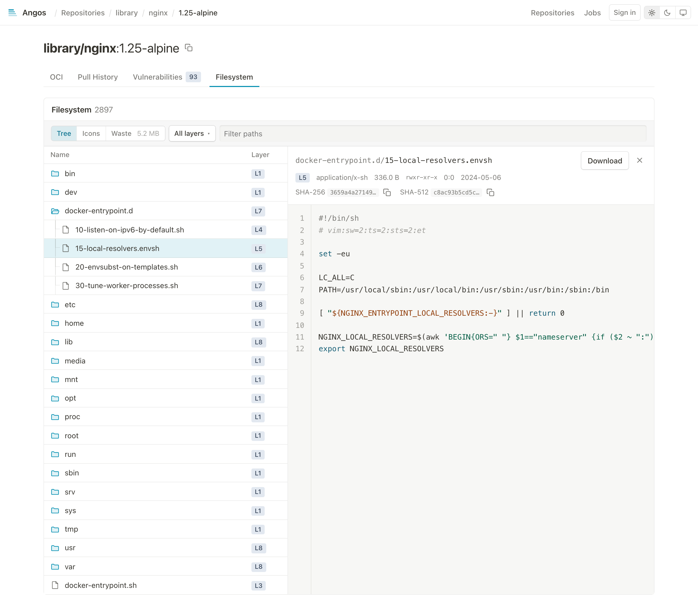This screenshot has width=698, height=616.
Task: Open the OCI tab
Action: [56, 77]
